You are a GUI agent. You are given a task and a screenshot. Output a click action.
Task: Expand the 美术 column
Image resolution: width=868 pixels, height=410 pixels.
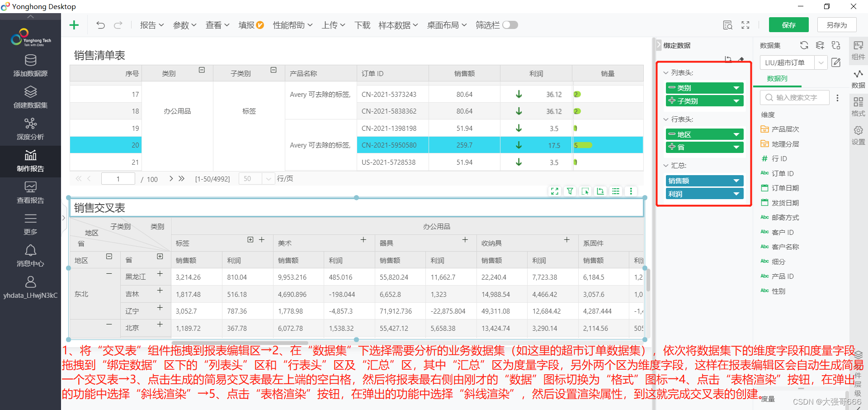coord(363,240)
